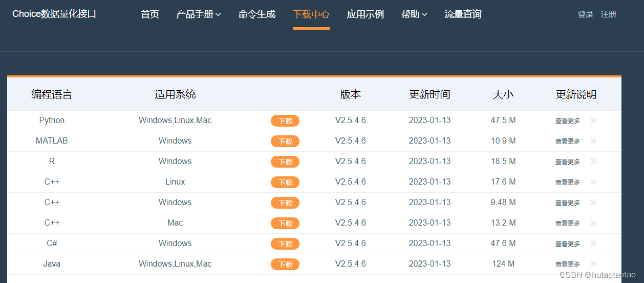Download the MATLAB package

click(x=285, y=141)
